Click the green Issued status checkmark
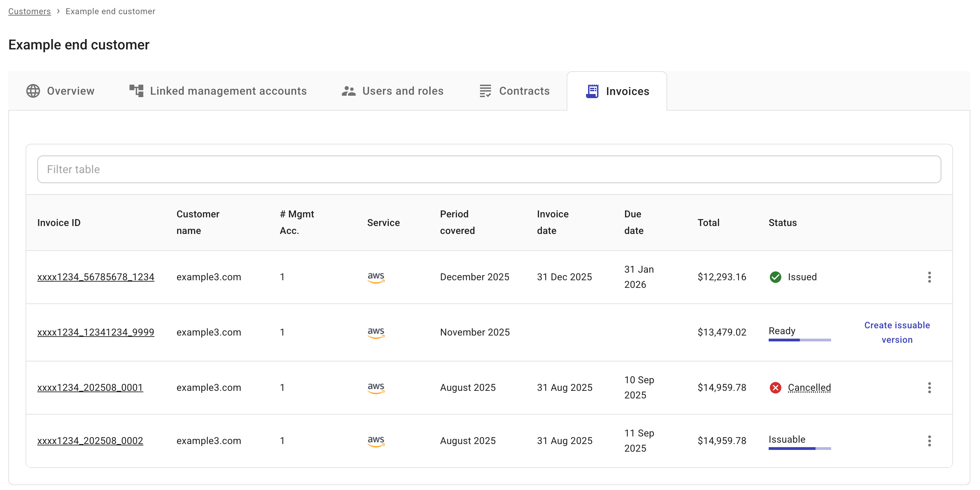 click(x=776, y=277)
